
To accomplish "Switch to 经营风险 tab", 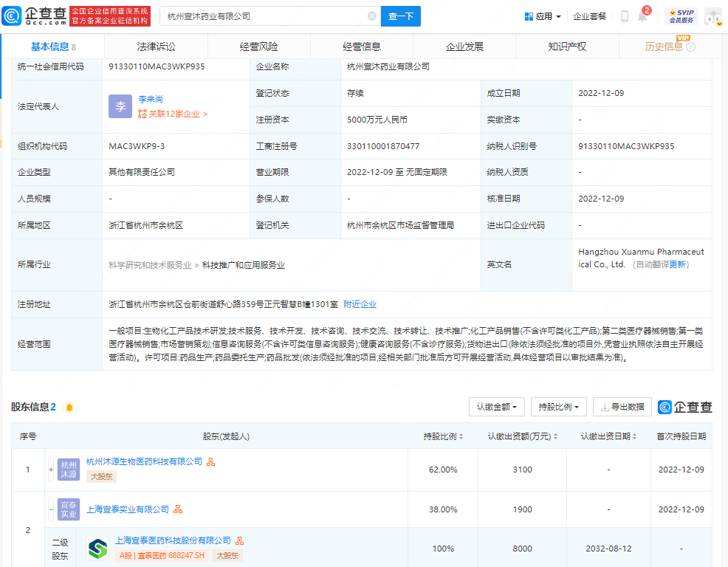I will 258,47.
